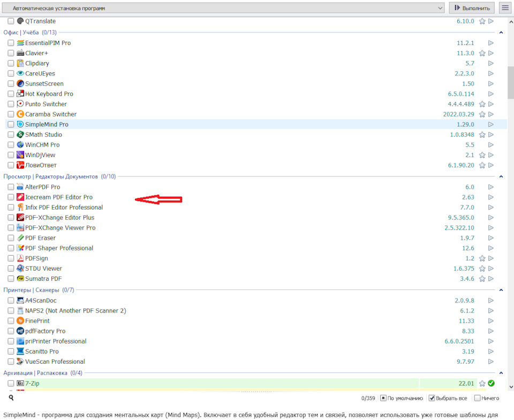Click the star icon for Caramba Switcher
Image resolution: width=514 pixels, height=420 pixels.
482,114
